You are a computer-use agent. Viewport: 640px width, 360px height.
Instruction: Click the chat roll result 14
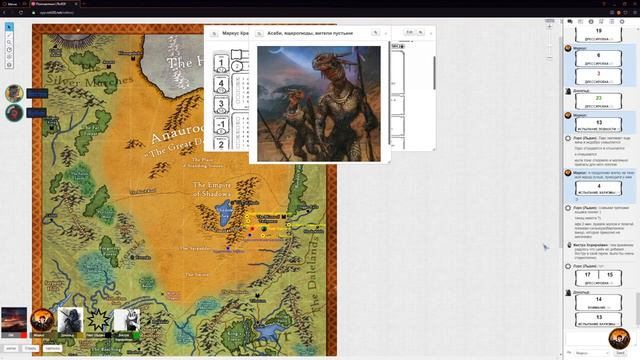(x=598, y=302)
